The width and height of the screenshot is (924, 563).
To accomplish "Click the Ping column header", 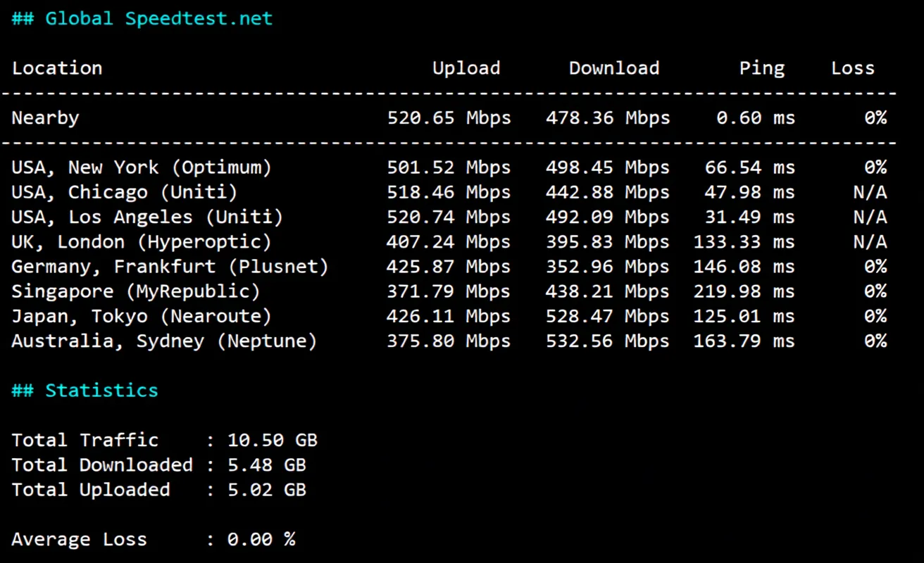I will tap(762, 68).
